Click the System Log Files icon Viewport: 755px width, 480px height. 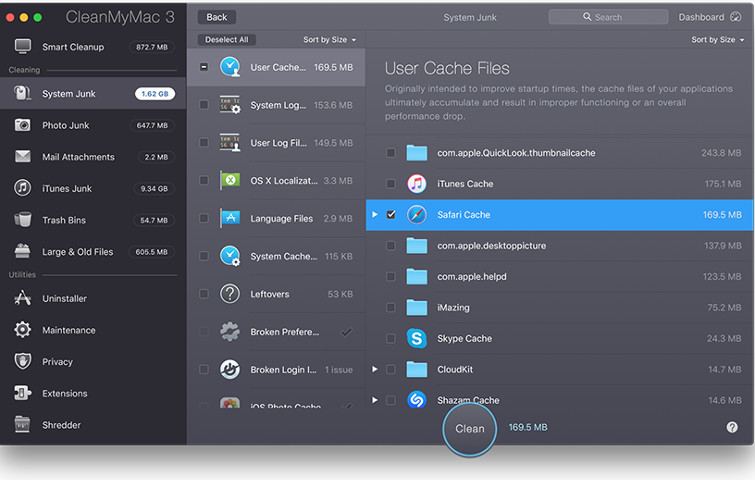[230, 105]
